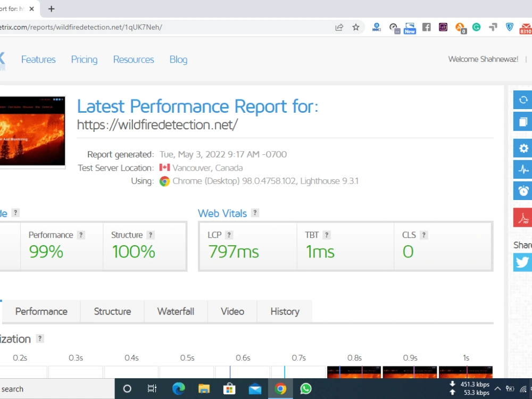Click the 100% Structure score
Screen dimensions: 532x399
(x=134, y=252)
